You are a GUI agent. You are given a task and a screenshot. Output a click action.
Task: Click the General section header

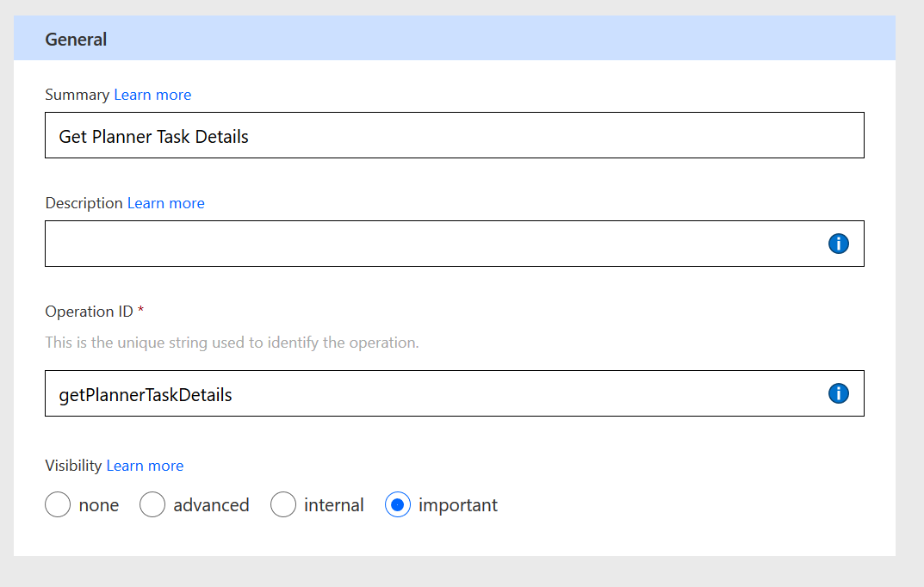click(x=76, y=39)
